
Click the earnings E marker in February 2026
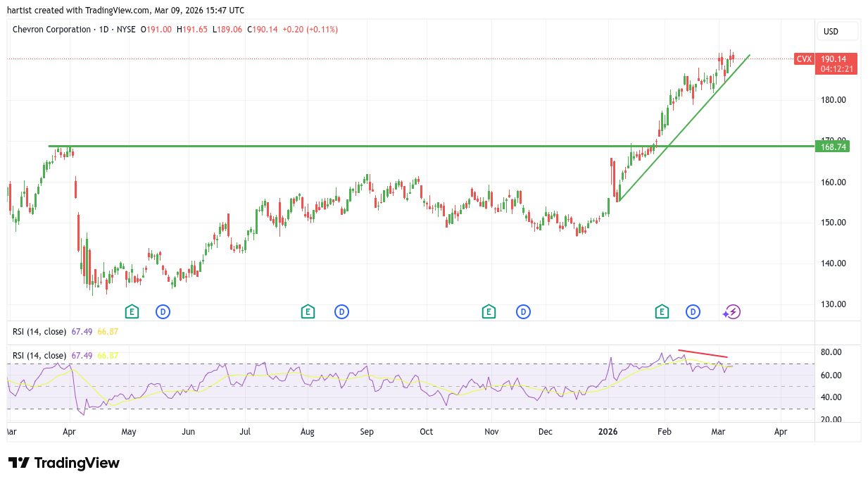[x=662, y=311]
